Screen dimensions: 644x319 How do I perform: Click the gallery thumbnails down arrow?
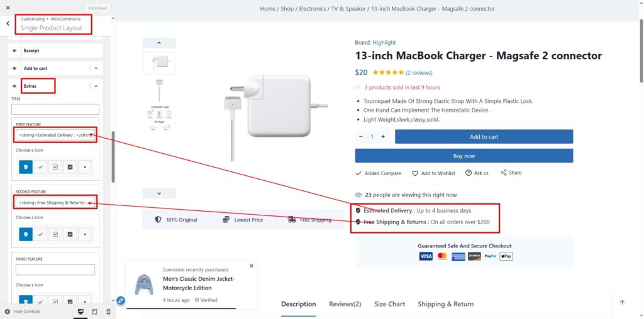[x=159, y=193]
